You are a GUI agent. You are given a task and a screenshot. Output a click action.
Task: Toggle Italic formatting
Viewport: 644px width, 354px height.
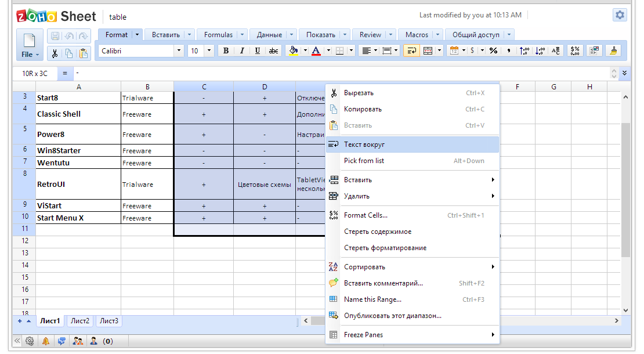242,50
